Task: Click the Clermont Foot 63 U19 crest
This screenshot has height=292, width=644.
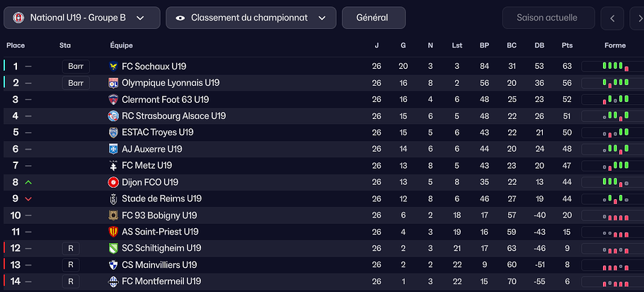Action: point(113,100)
